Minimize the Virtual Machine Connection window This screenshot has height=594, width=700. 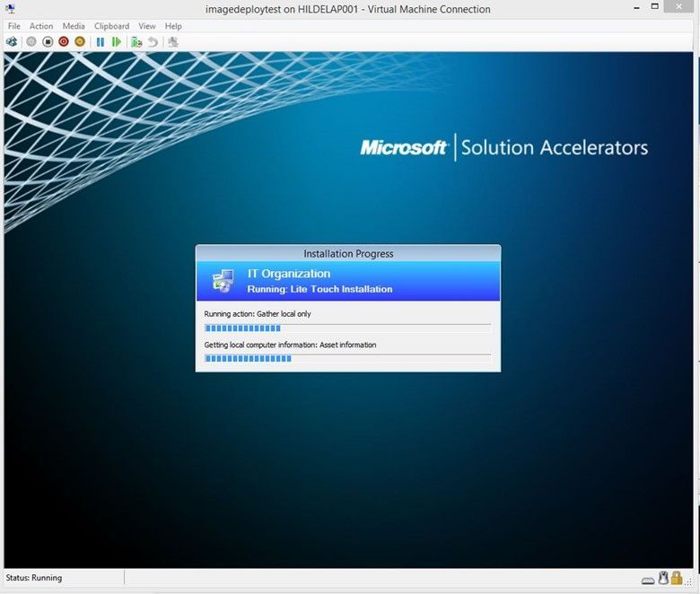tap(636, 8)
